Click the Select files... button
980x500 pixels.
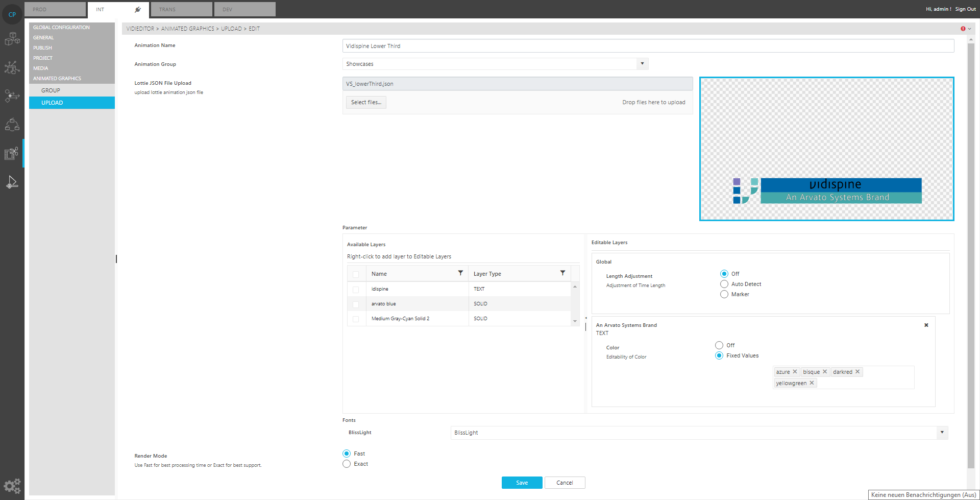pyautogui.click(x=366, y=103)
